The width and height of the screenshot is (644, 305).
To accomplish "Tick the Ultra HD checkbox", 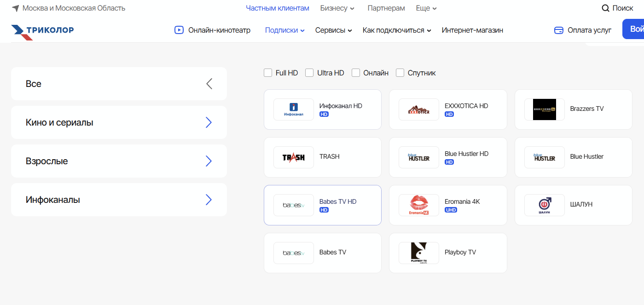I will click(309, 73).
